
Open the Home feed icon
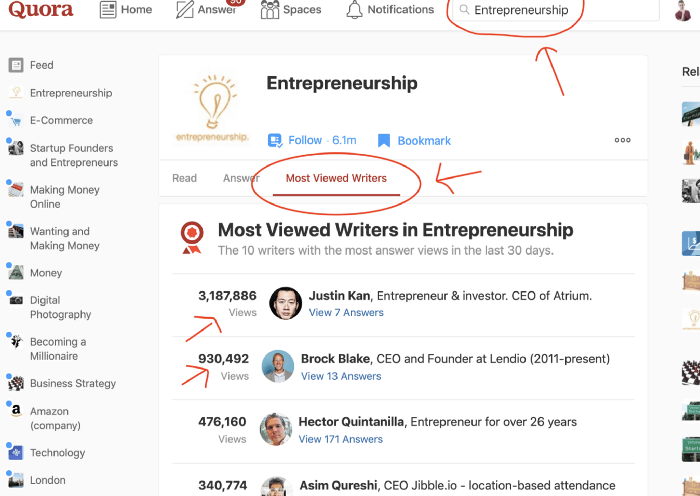point(109,10)
